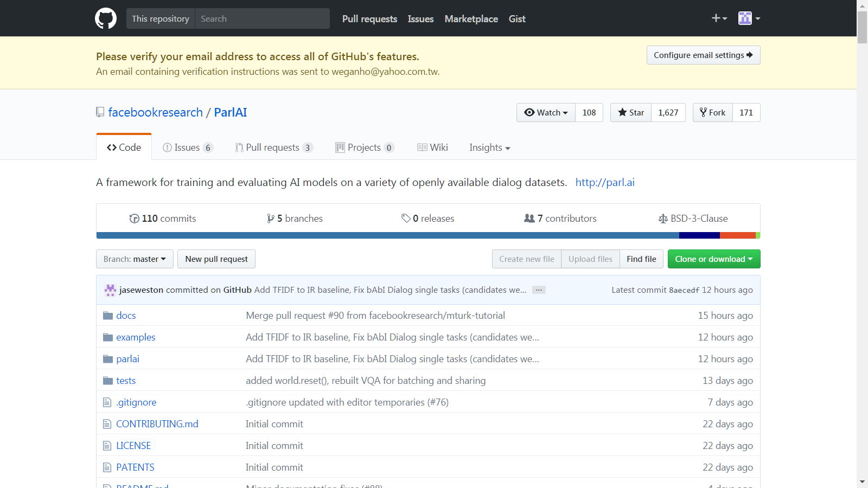Fork the ParlAI repository
This screenshot has width=868, height=488.
[x=713, y=113]
